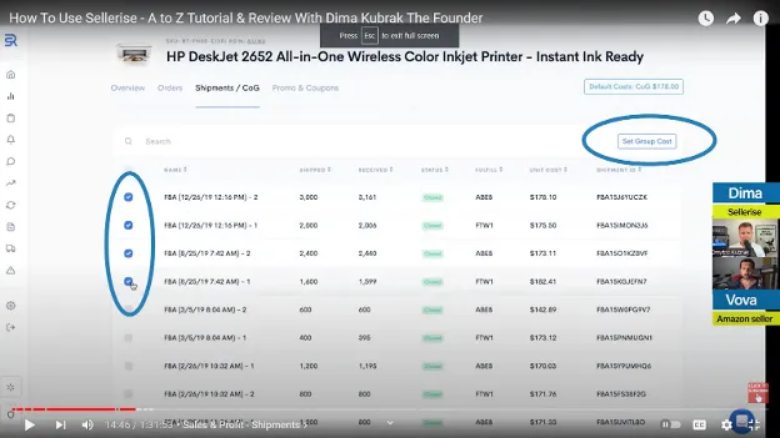780x438 pixels.
Task: Uncheck the FBA 8/25/19 7:42 AM - 2 checkbox
Action: [128, 253]
